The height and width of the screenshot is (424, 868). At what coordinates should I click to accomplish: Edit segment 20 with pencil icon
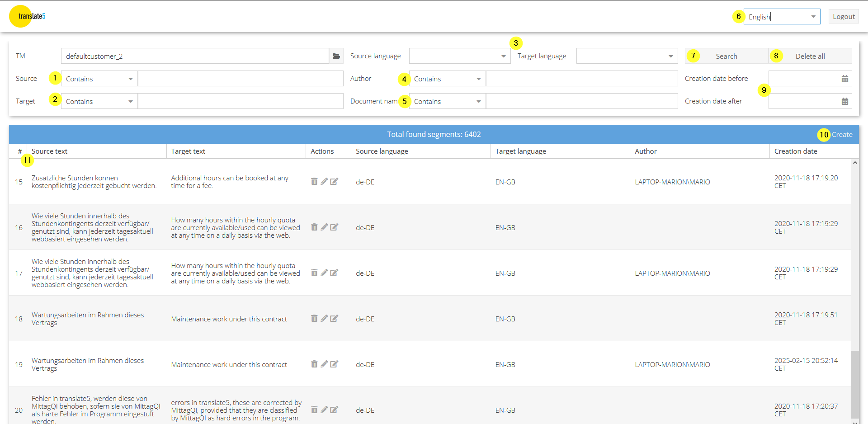324,410
